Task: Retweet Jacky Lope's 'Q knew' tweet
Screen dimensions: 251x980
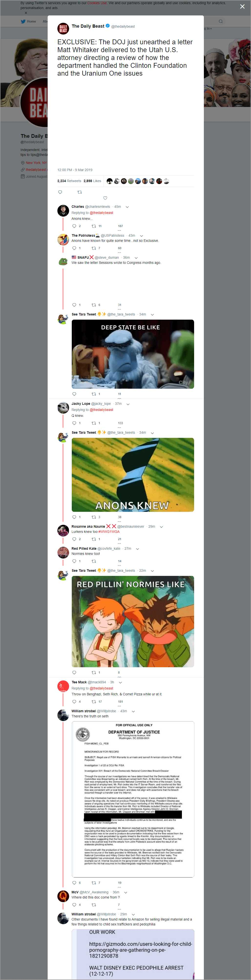Action: pos(94,423)
